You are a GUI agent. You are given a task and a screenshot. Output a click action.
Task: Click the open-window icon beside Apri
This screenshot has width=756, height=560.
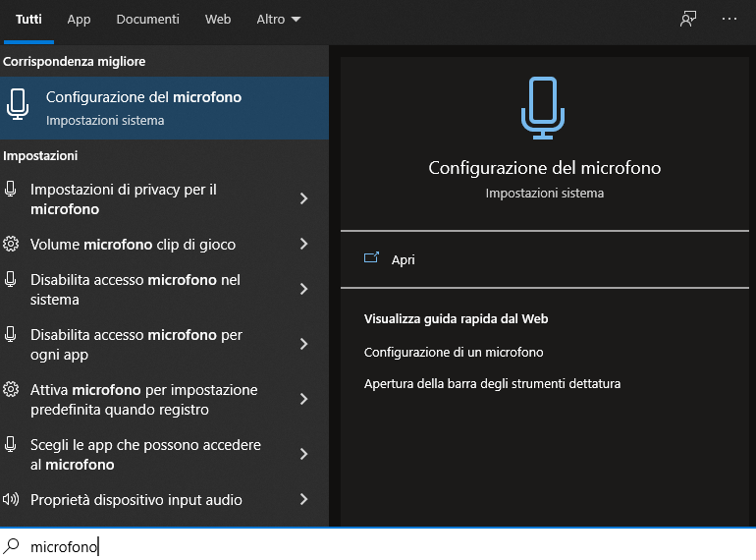pyautogui.click(x=371, y=258)
